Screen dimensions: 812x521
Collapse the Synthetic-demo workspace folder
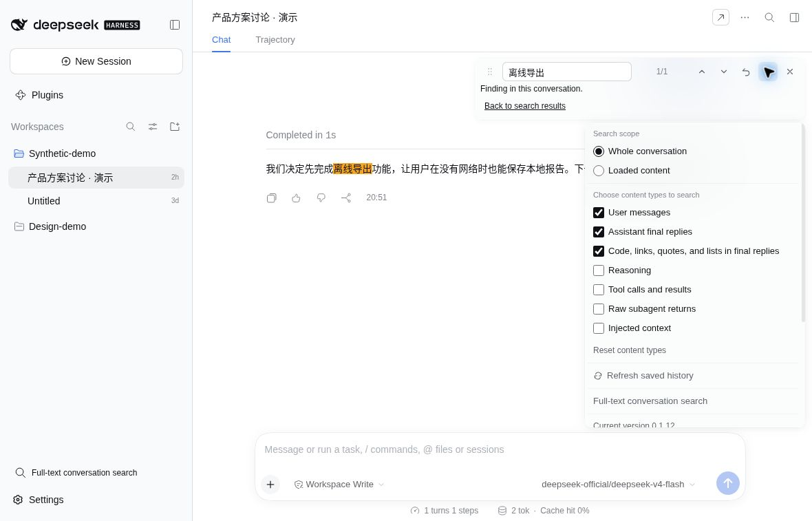click(x=96, y=153)
